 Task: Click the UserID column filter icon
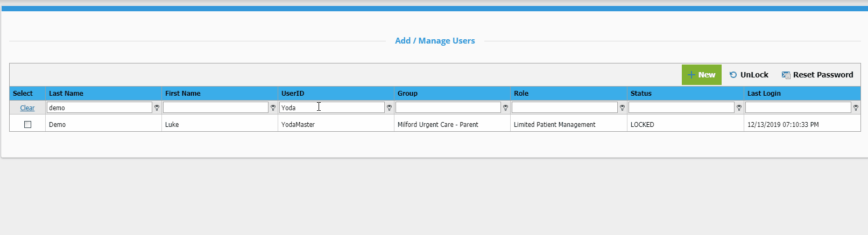pos(389,108)
